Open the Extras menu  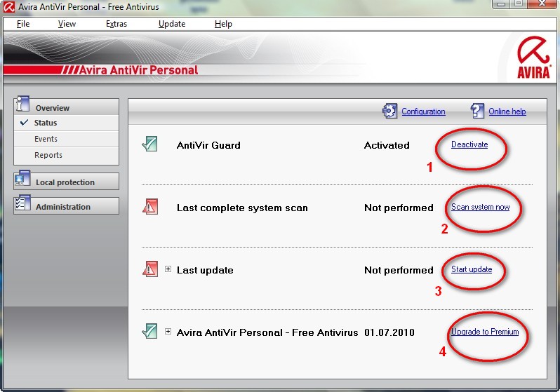point(116,24)
